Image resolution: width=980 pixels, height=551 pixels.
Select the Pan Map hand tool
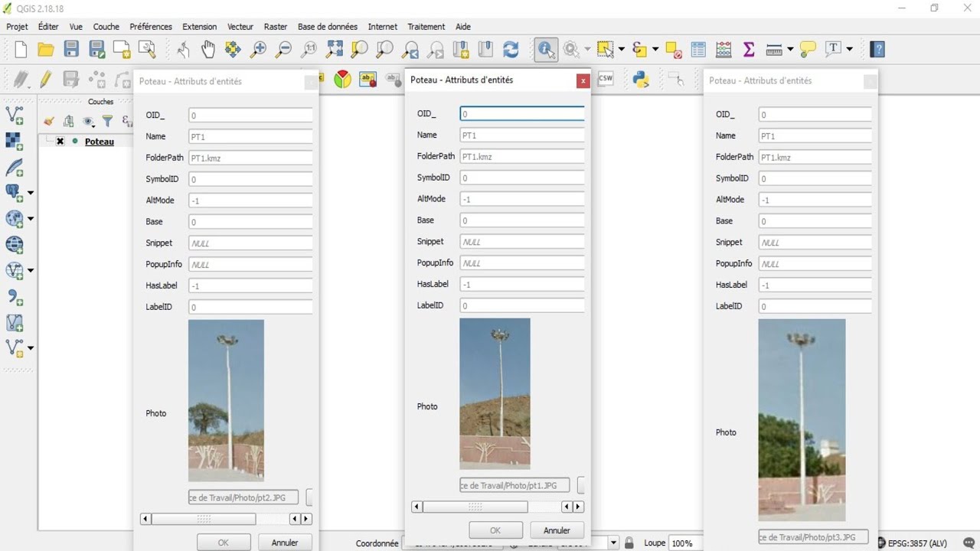[208, 50]
